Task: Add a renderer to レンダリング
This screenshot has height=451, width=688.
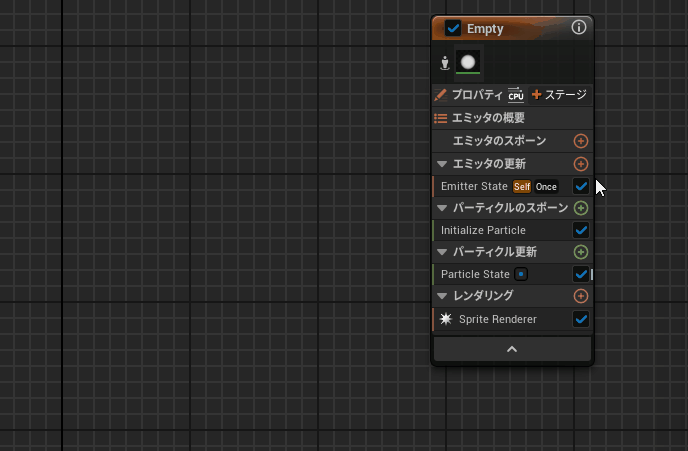Action: (580, 296)
